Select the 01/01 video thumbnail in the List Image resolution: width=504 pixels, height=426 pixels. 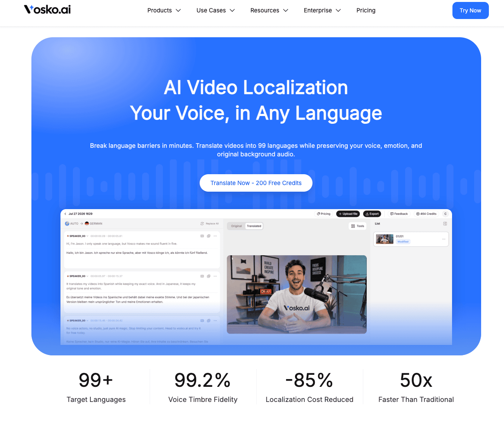pos(385,239)
